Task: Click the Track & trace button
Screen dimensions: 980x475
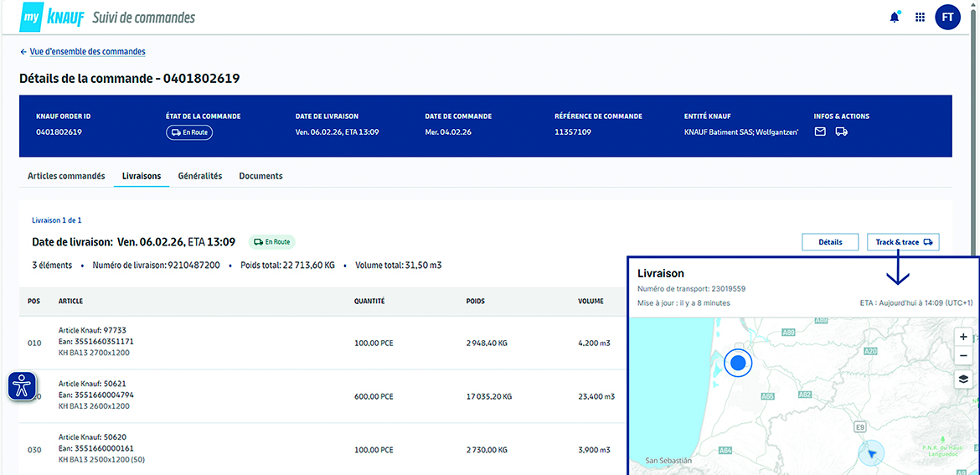Action: tap(903, 242)
